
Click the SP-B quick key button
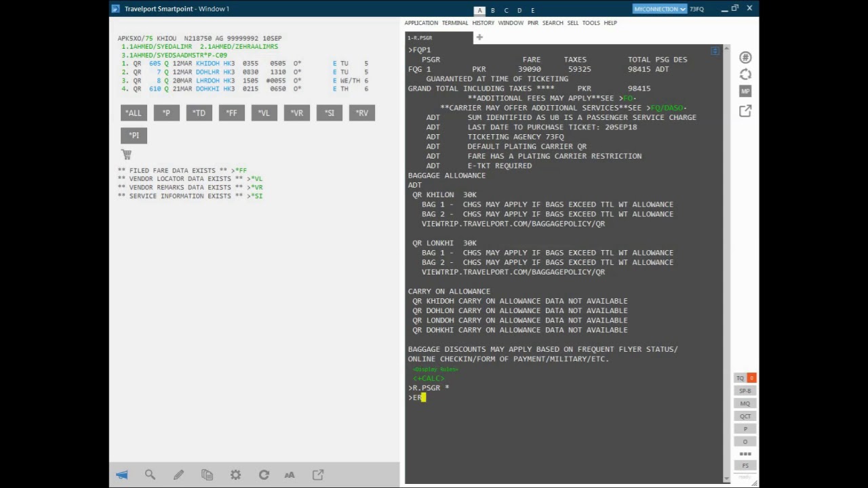pyautogui.click(x=745, y=391)
